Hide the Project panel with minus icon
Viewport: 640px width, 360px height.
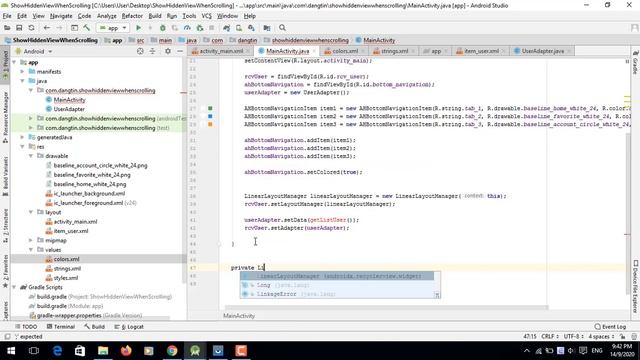[x=180, y=51]
